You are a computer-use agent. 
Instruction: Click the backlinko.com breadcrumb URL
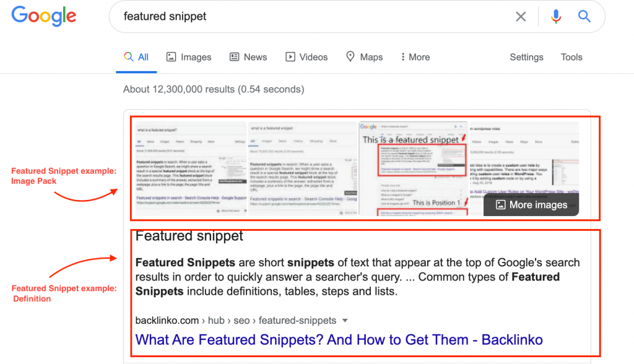click(x=236, y=320)
